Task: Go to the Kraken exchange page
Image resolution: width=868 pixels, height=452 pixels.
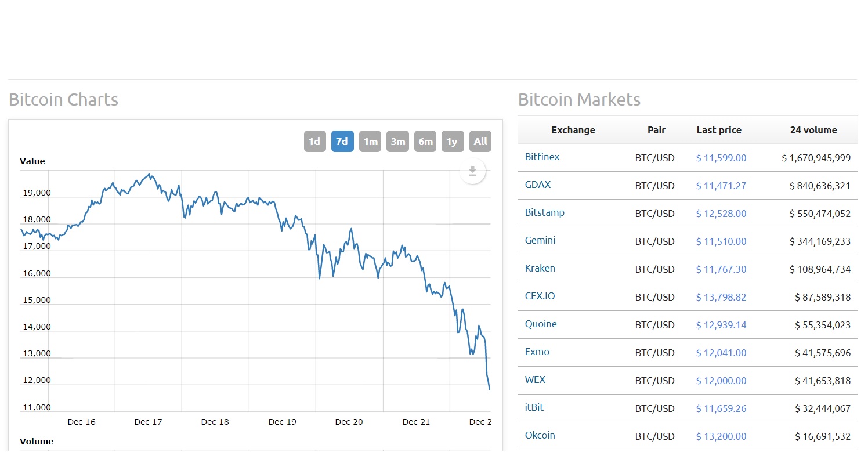Action: (540, 268)
